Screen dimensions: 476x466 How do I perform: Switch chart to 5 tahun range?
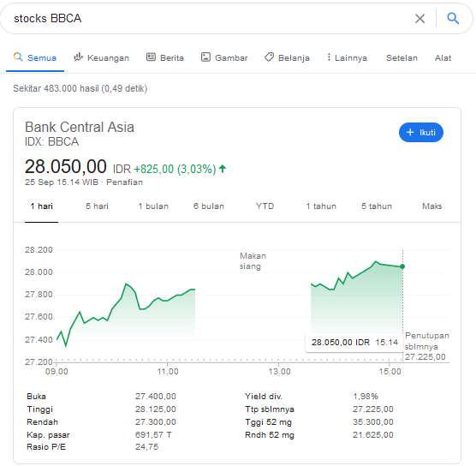click(x=377, y=206)
